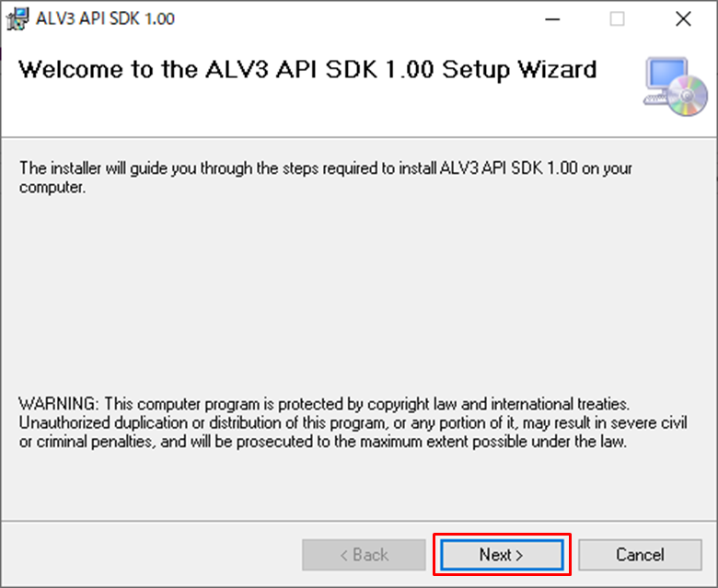This screenshot has width=718, height=588.
Task: Click the empty footer area left of Back
Action: (147, 555)
